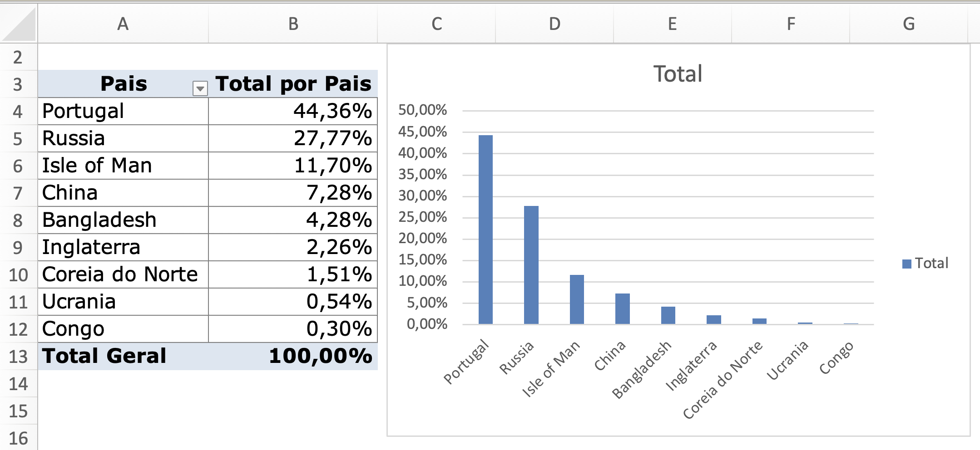980x450 pixels.
Task: Click the Total Geral cell
Action: pyautogui.click(x=123, y=356)
